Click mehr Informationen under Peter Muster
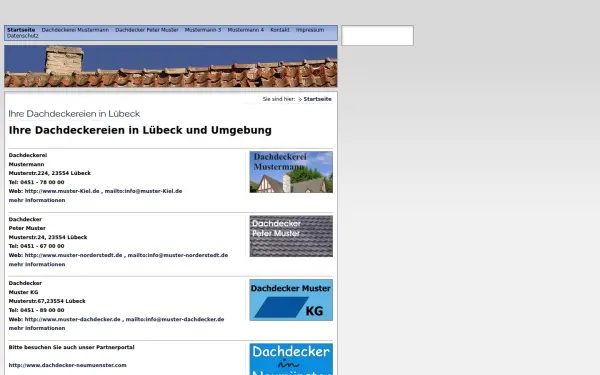 point(37,264)
